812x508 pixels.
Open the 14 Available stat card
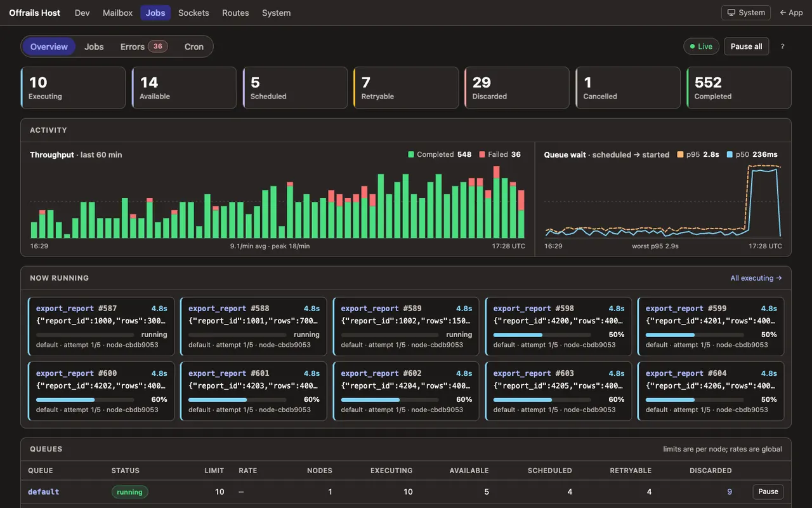[x=184, y=88]
